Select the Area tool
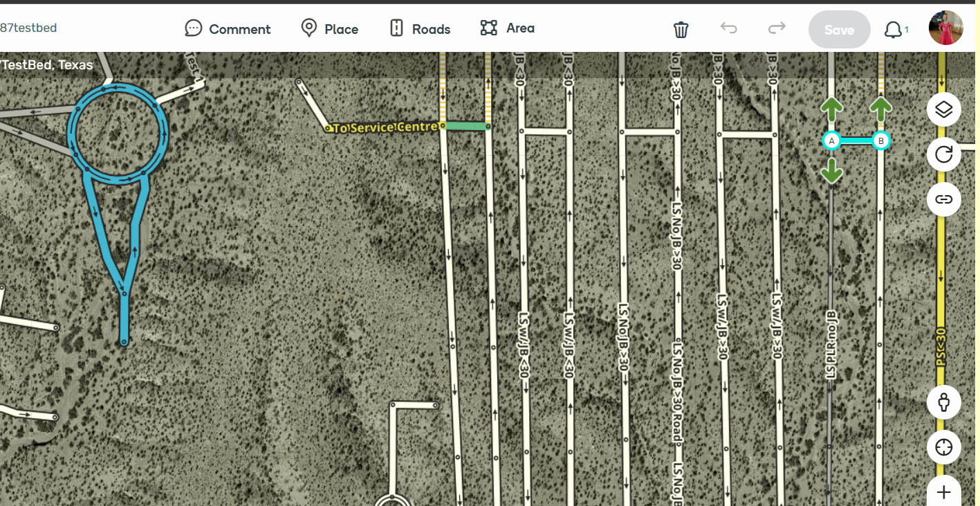The height and width of the screenshot is (506, 980). pos(507,28)
